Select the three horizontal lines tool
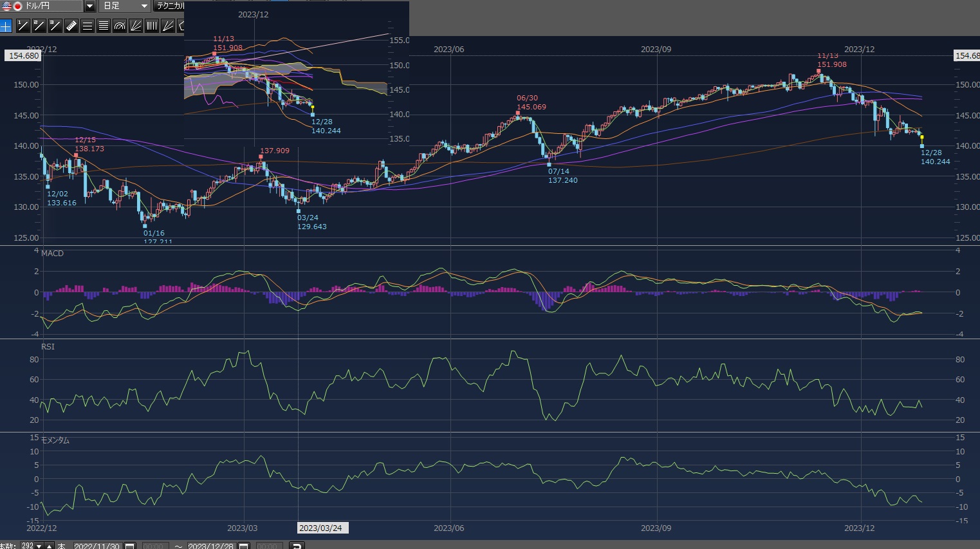Screen dimensions: 980x549 coord(88,26)
